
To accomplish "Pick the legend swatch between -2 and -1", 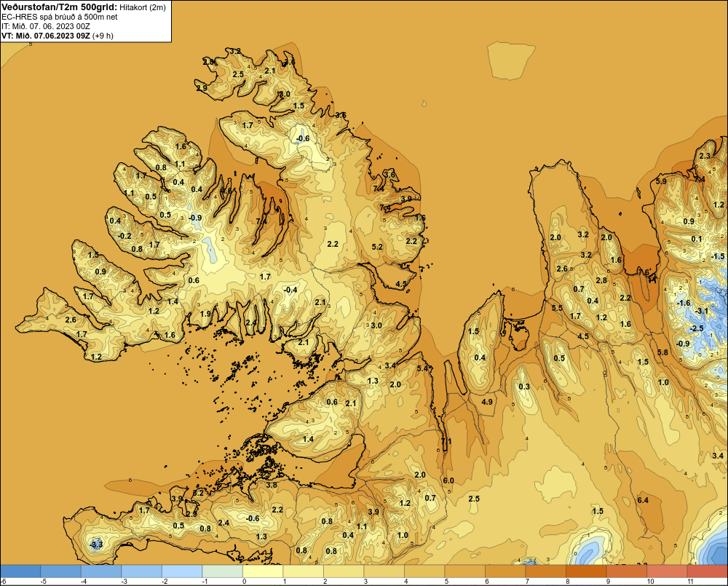I will click(182, 571).
